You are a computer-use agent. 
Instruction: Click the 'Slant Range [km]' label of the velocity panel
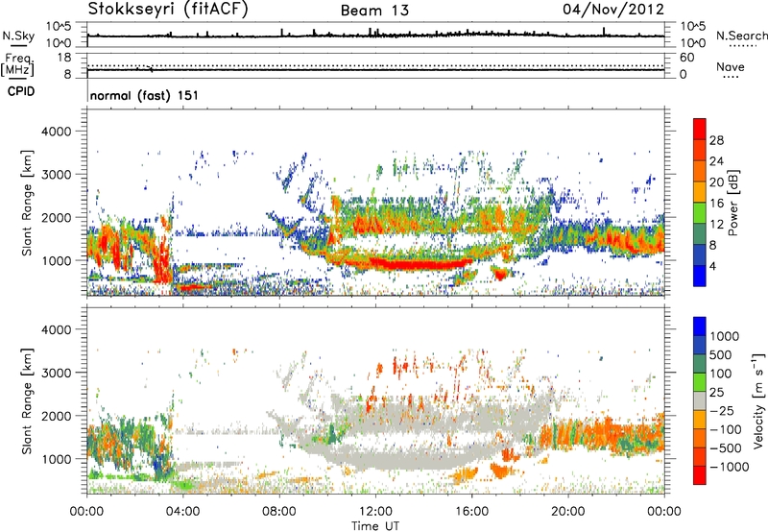[27, 400]
